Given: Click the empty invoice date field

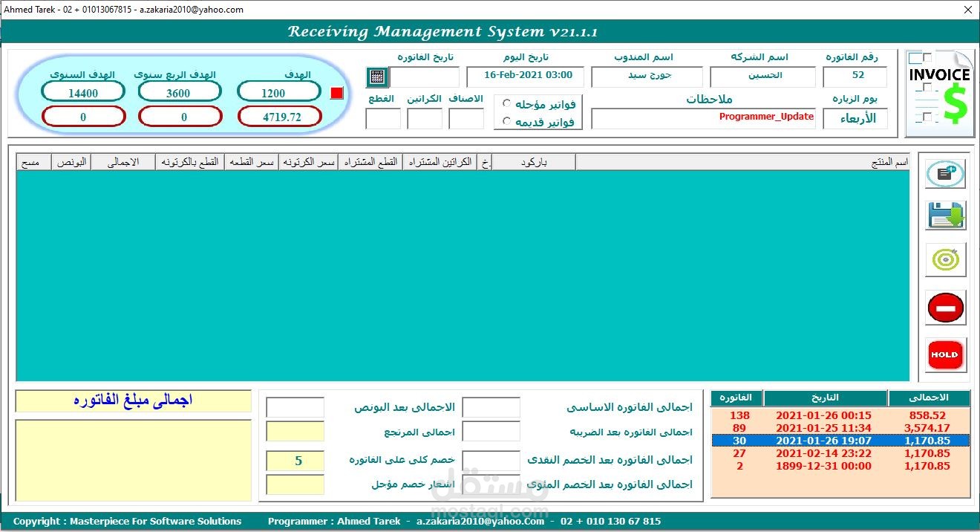Looking at the screenshot, I should point(425,77).
